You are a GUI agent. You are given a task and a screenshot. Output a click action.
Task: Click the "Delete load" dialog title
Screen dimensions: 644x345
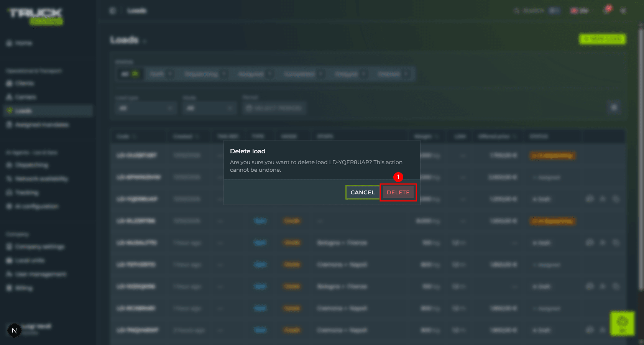[x=248, y=151]
